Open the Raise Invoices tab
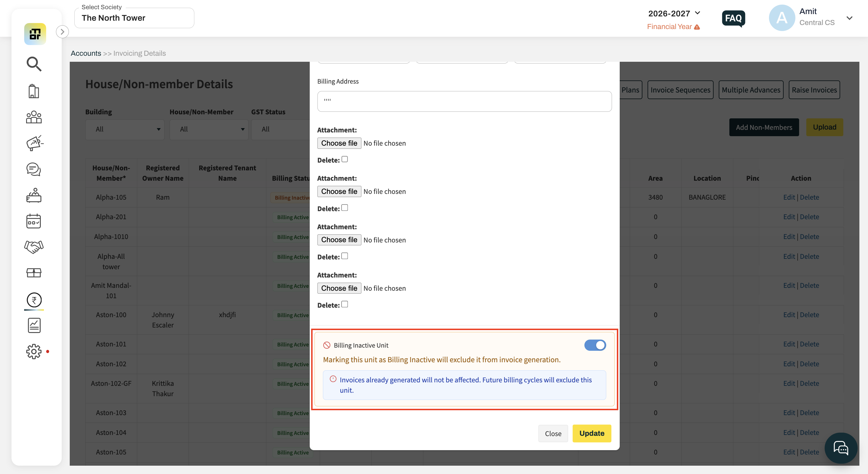Image resolution: width=868 pixels, height=474 pixels. pos(814,90)
